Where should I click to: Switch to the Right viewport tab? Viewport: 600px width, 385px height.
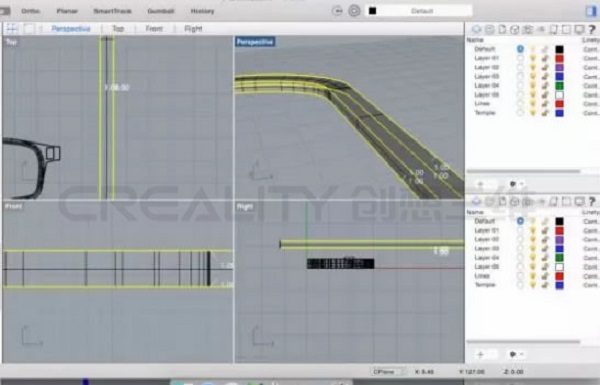[193, 29]
